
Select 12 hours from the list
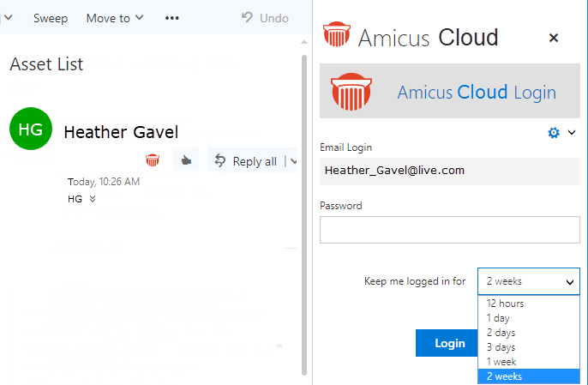[x=528, y=304]
